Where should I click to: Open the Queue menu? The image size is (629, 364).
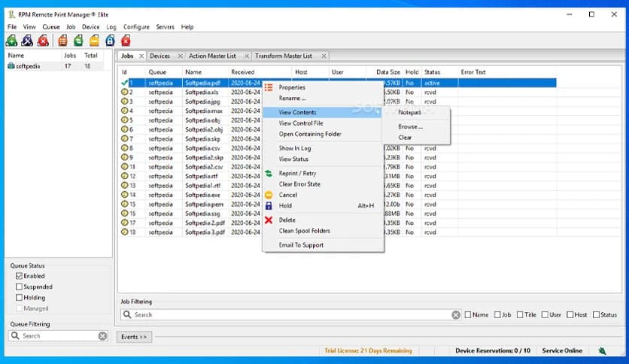(x=51, y=27)
